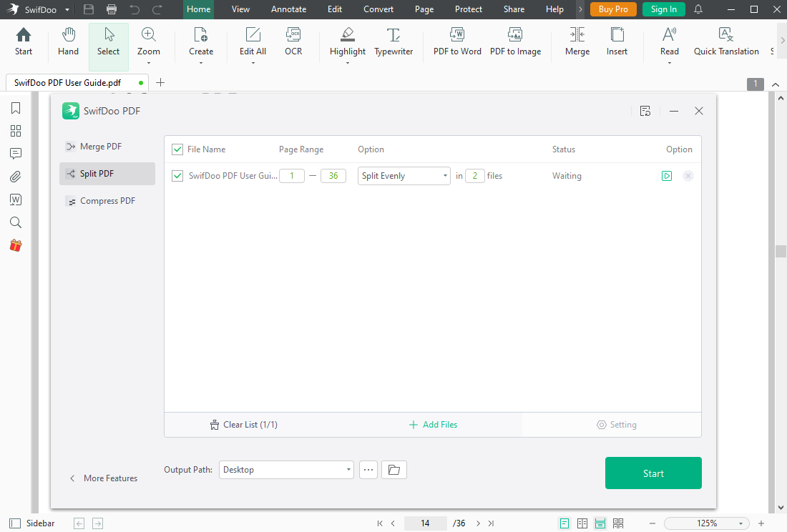The width and height of the screenshot is (787, 532).
Task: Click the Redo arrow icon
Action: click(157, 9)
